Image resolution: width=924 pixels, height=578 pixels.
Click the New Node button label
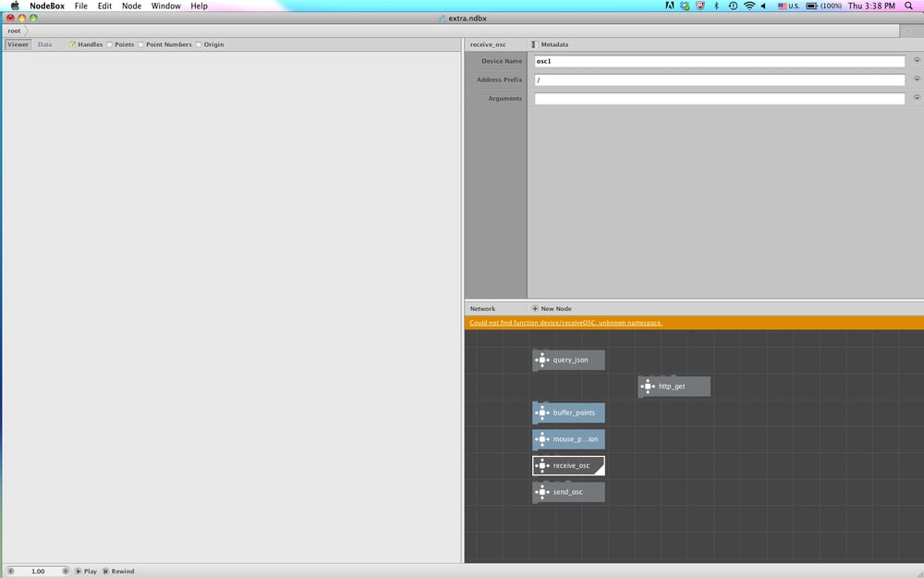556,309
